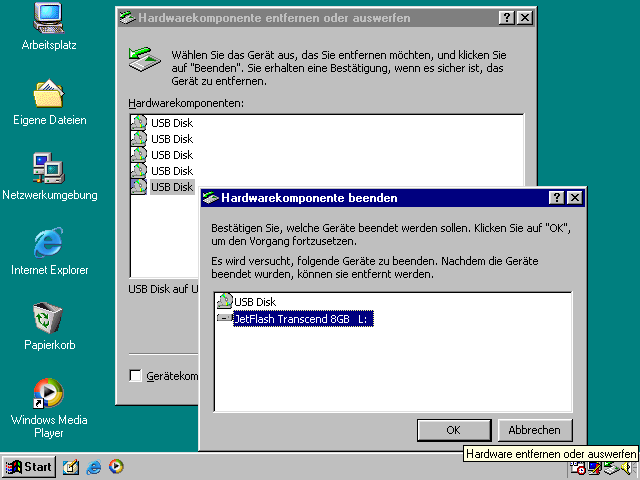This screenshot has width=640, height=480.
Task: Click the Show Desktop quick launch icon
Action: point(70,467)
